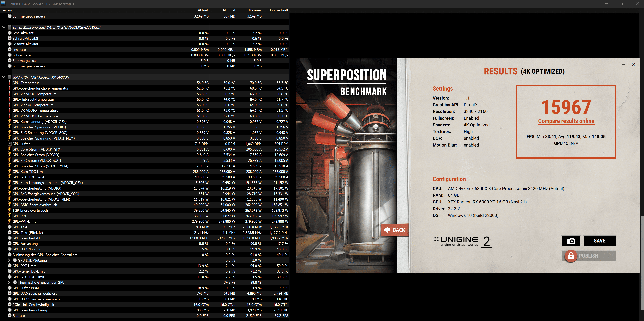Viewport: 644px width, 321px height.
Task: Click the Sensor column header
Action: coord(91,10)
